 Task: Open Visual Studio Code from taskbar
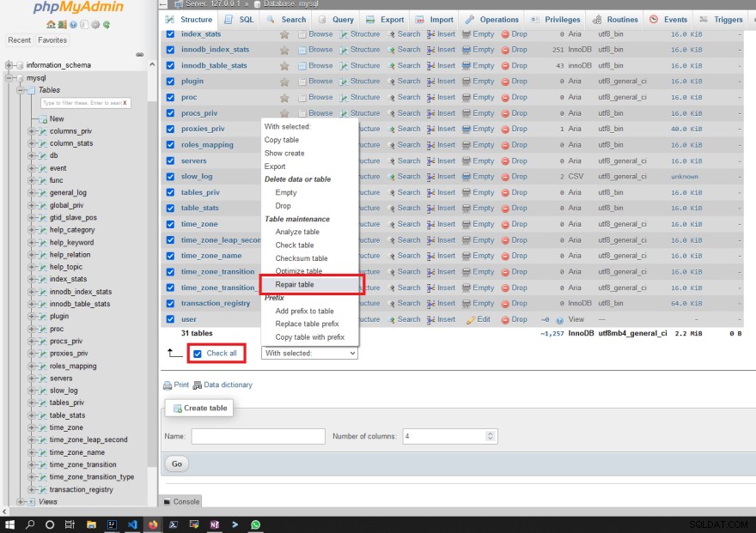(x=132, y=524)
